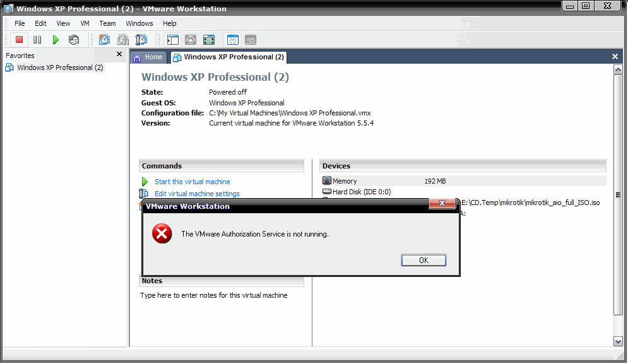Click OK in the VMware error dialog

click(424, 261)
